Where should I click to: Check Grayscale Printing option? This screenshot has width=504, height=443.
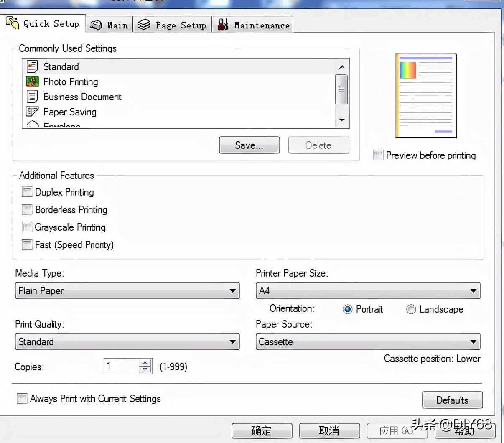27,227
